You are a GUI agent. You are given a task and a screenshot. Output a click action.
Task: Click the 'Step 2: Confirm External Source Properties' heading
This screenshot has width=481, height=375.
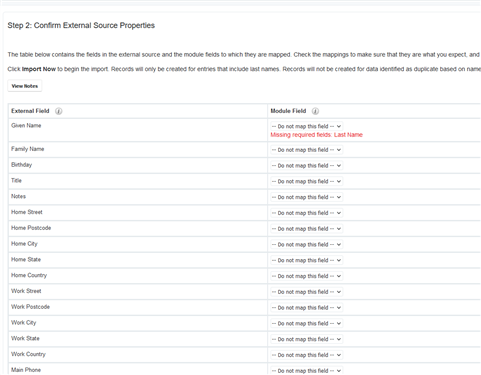pos(81,26)
